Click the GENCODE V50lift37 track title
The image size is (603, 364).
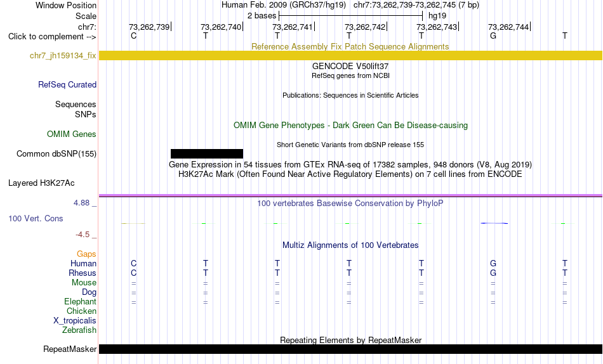click(x=350, y=66)
